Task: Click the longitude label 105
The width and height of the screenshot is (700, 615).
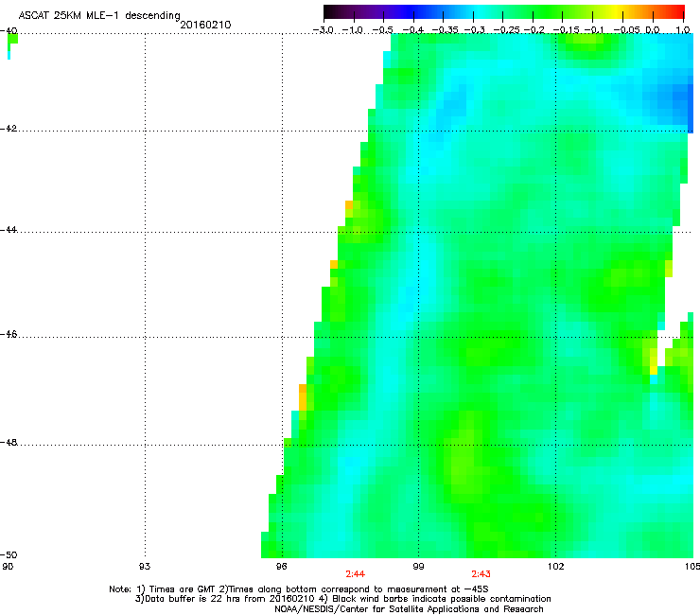Action: 692,567
